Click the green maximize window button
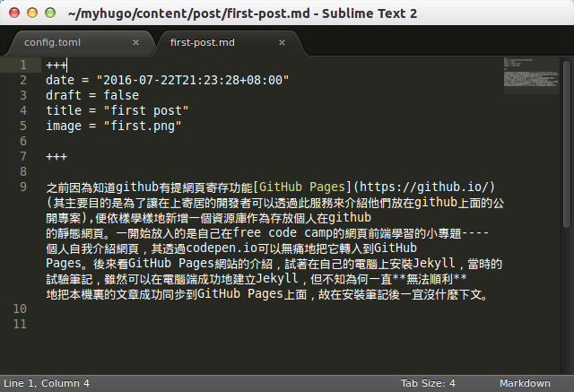 (50, 13)
